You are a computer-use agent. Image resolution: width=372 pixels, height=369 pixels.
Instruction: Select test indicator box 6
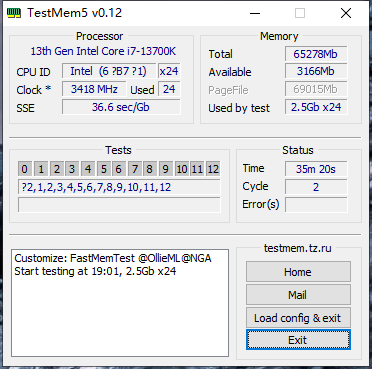click(119, 169)
